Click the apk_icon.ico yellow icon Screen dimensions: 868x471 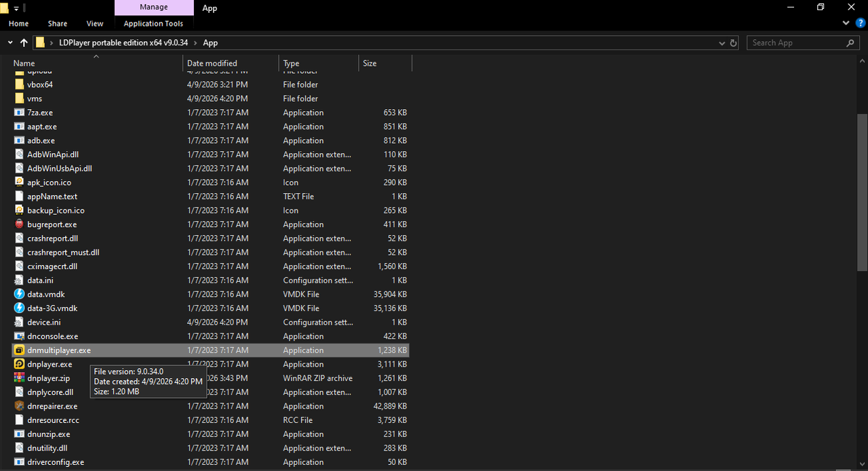tap(20, 182)
